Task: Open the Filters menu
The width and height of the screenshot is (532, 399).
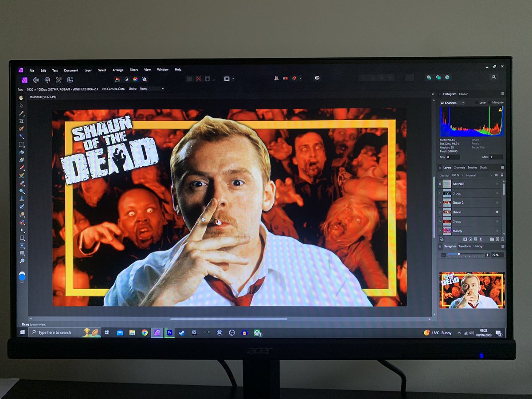Action: coord(134,70)
